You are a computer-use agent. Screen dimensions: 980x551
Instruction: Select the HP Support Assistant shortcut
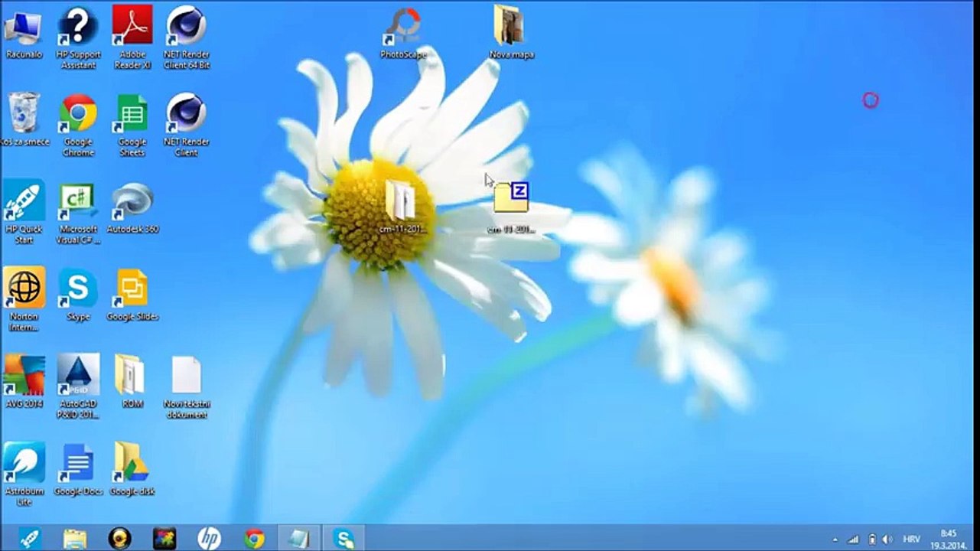[x=79, y=37]
